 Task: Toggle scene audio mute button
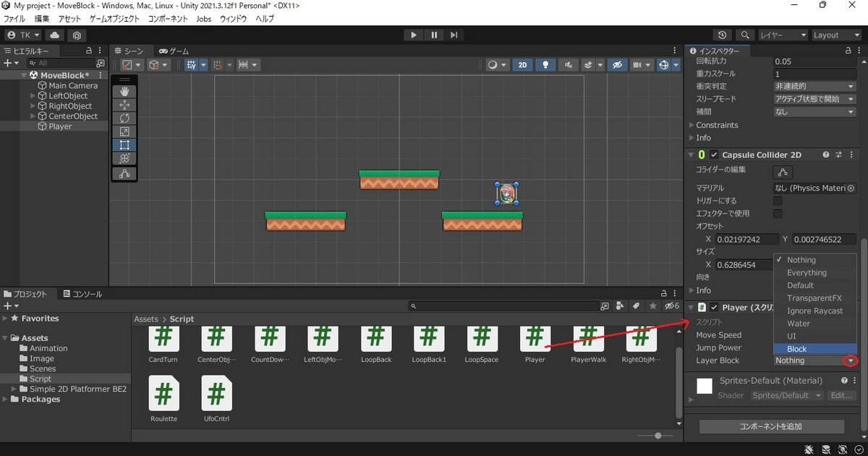click(x=569, y=64)
